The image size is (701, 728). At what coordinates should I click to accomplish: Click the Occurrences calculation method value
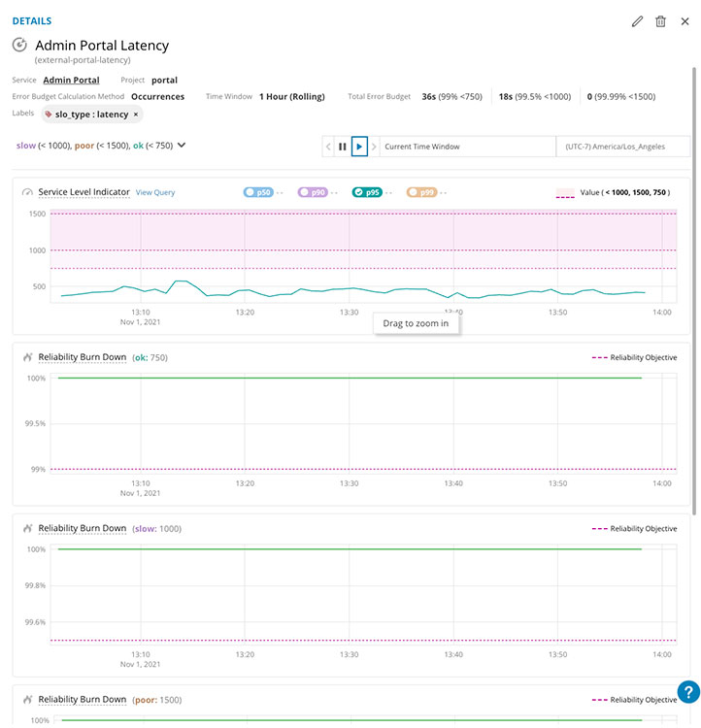[x=158, y=96]
